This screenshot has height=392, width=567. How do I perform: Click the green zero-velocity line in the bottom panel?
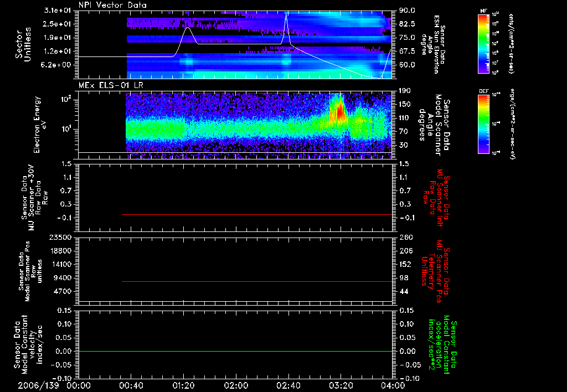(235, 351)
